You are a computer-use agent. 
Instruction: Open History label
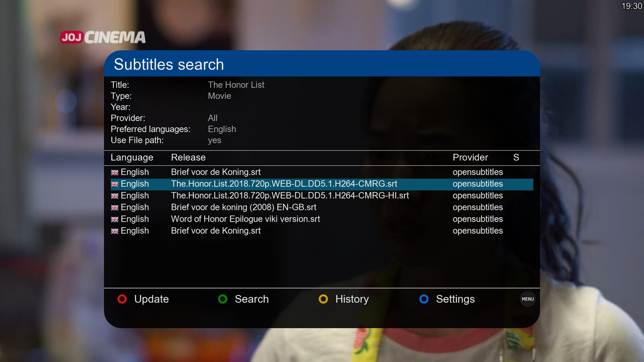[352, 299]
